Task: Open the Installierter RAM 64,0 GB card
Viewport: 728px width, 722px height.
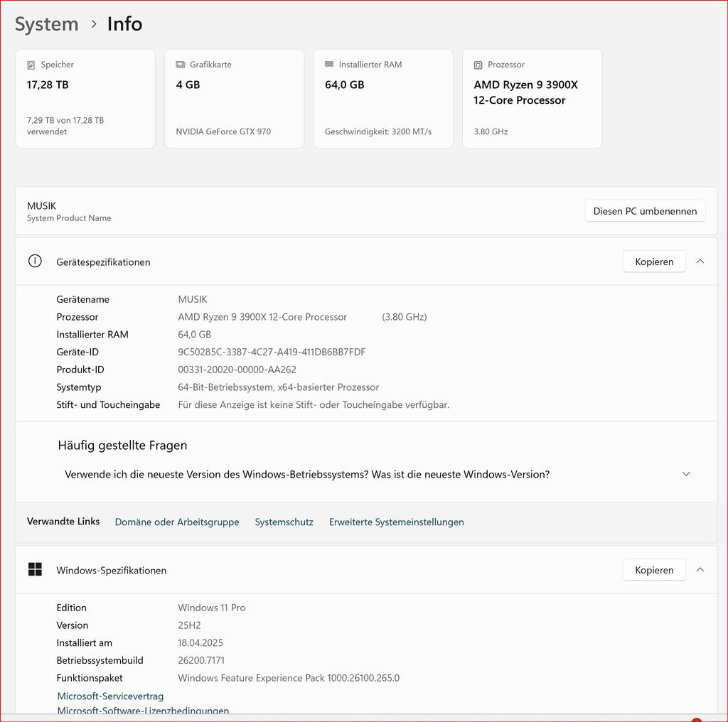Action: [383, 98]
